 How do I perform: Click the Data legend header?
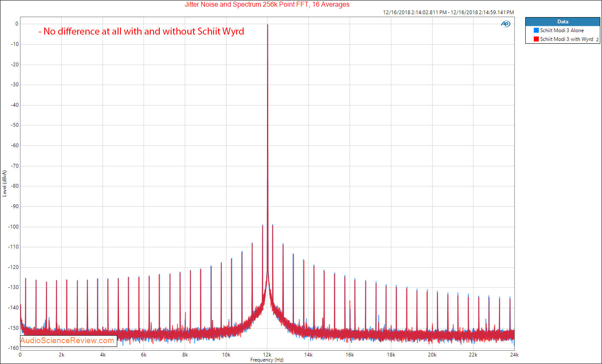click(562, 22)
